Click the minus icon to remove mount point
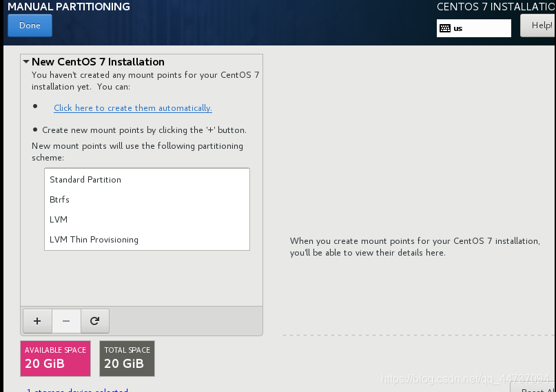 pos(66,321)
